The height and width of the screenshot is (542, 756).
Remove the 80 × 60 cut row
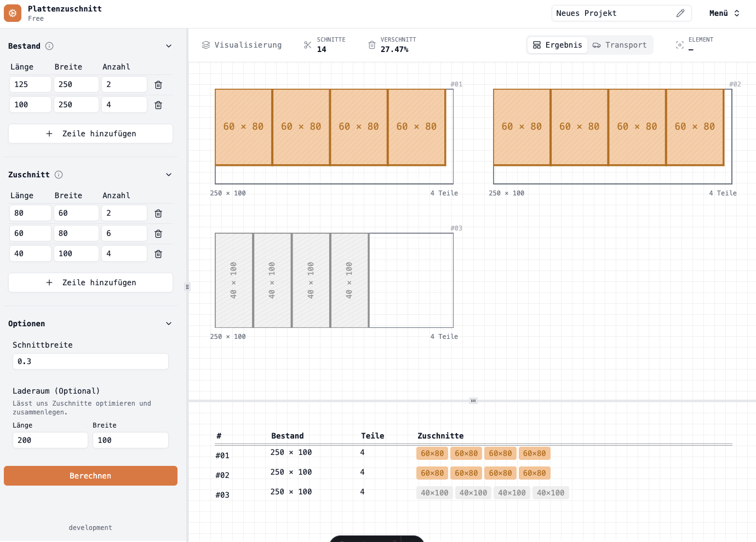click(158, 214)
